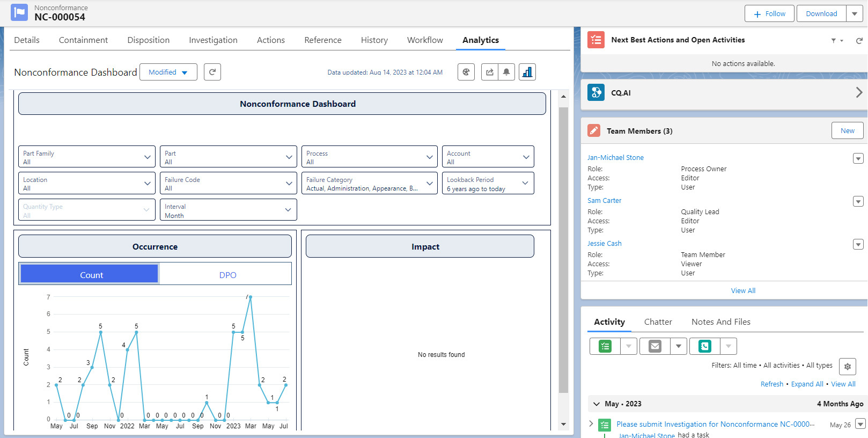Go to Actions tab

(x=271, y=40)
